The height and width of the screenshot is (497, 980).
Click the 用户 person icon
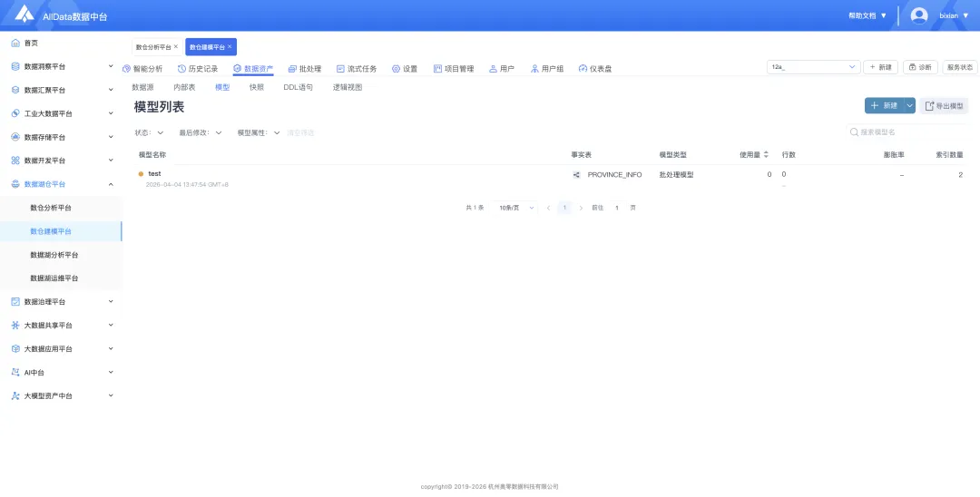(493, 69)
